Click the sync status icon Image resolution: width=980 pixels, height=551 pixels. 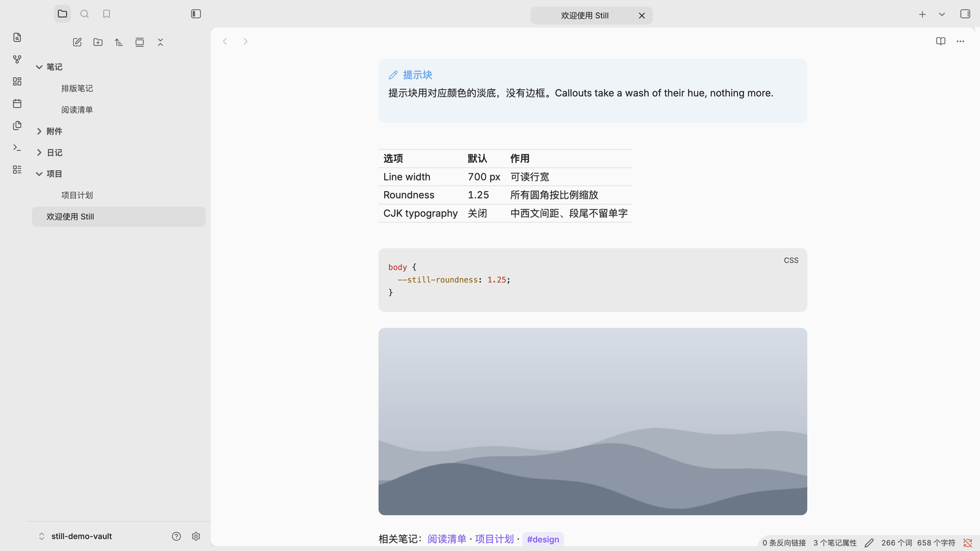(x=968, y=543)
